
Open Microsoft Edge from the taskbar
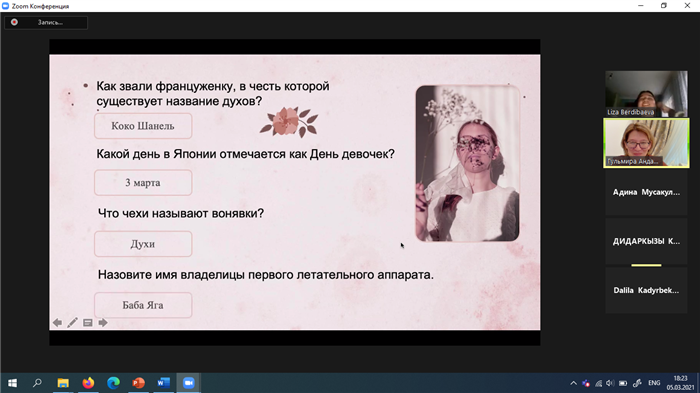click(x=113, y=383)
